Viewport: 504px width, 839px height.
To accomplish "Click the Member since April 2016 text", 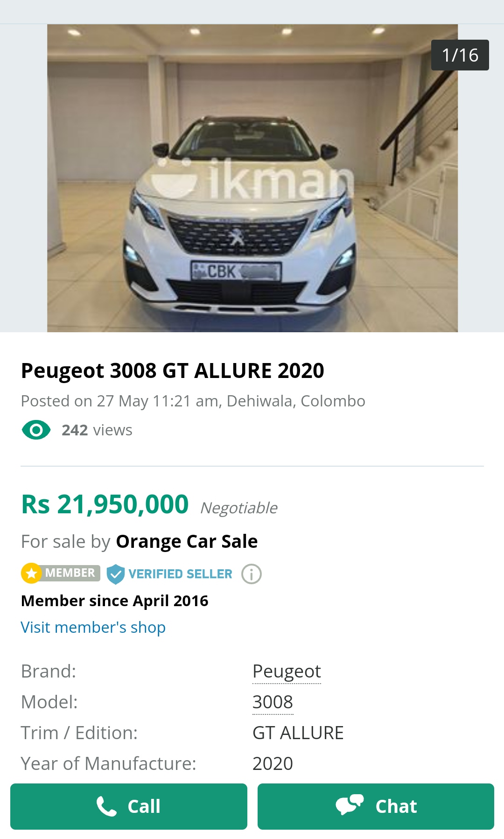I will tap(115, 601).
